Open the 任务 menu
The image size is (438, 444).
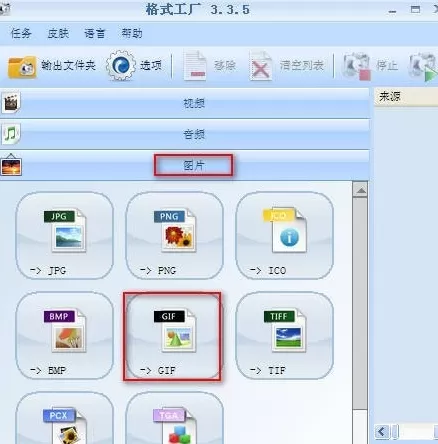(x=21, y=33)
